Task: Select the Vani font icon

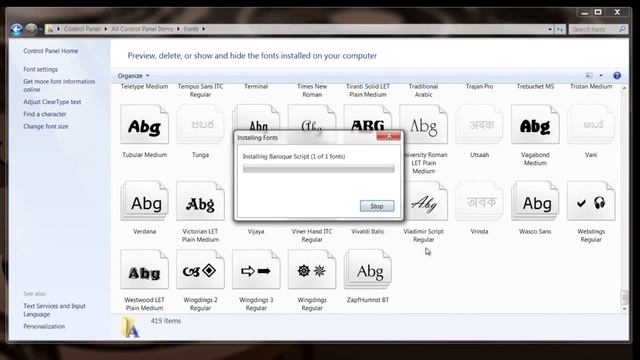Action: point(591,124)
